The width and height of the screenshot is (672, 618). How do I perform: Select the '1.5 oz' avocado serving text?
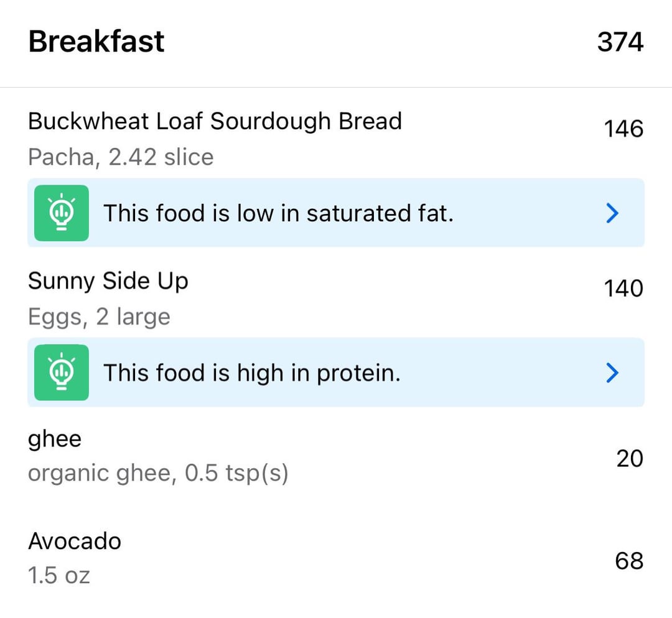tap(58, 574)
